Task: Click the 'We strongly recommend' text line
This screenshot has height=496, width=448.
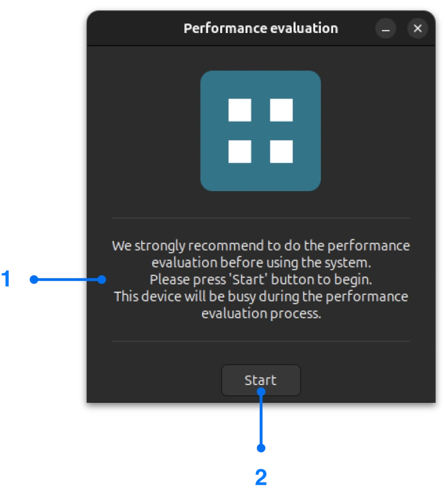Action: (260, 245)
